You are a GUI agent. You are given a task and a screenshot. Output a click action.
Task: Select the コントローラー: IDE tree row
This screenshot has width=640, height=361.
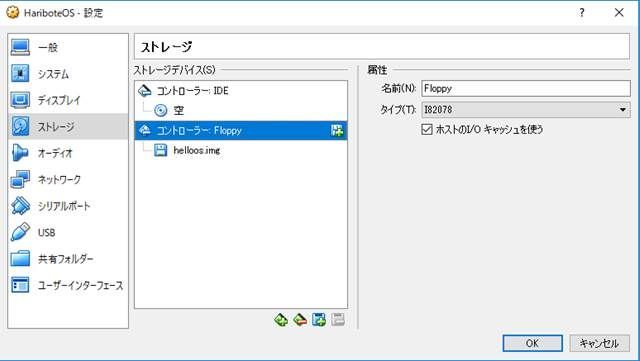click(x=241, y=91)
